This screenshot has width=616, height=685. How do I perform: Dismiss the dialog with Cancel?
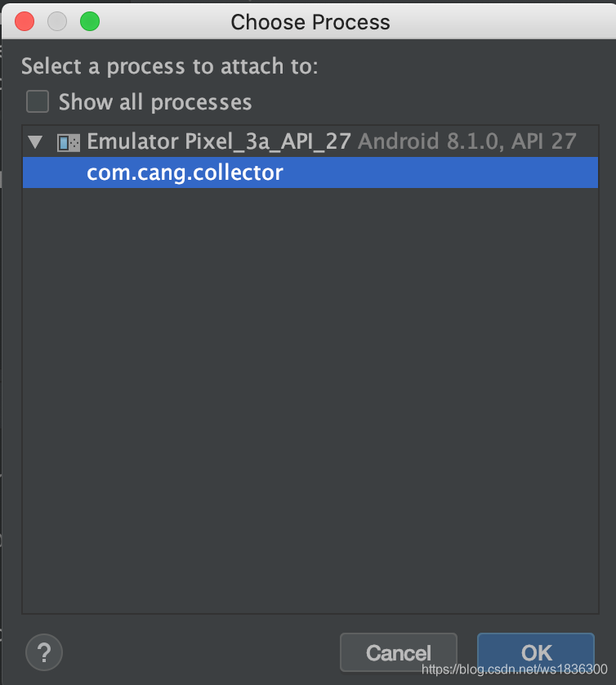pos(398,652)
